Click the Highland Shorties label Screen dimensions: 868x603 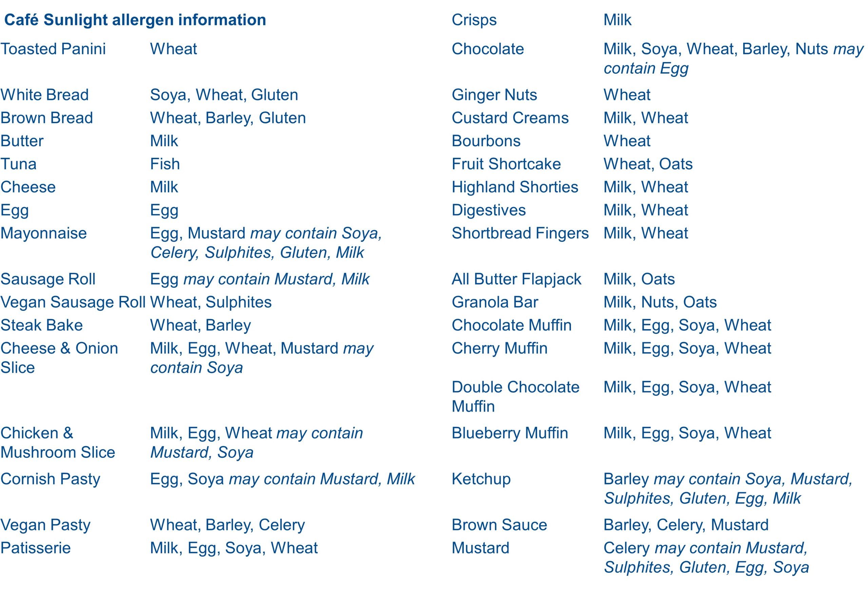pyautogui.click(x=515, y=187)
